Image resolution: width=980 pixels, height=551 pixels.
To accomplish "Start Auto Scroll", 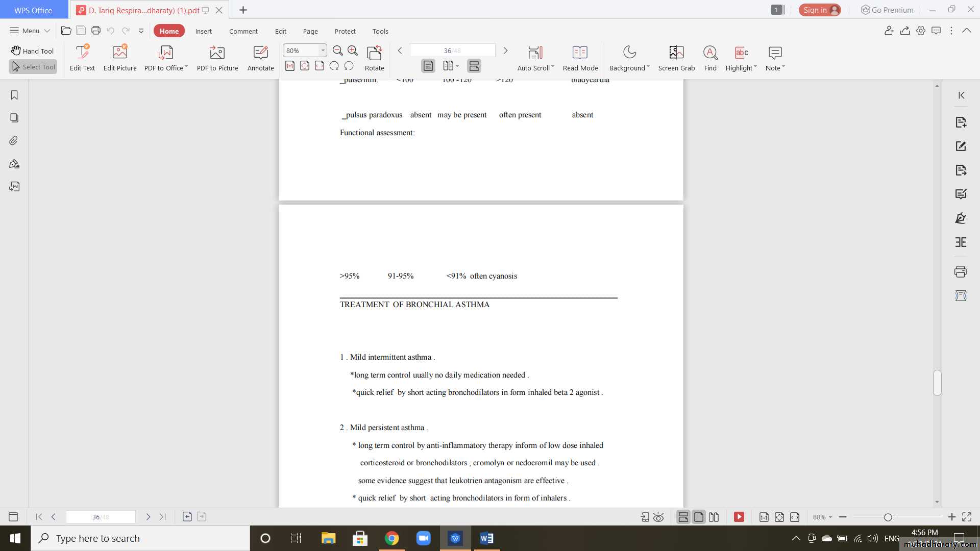I will pos(535,53).
